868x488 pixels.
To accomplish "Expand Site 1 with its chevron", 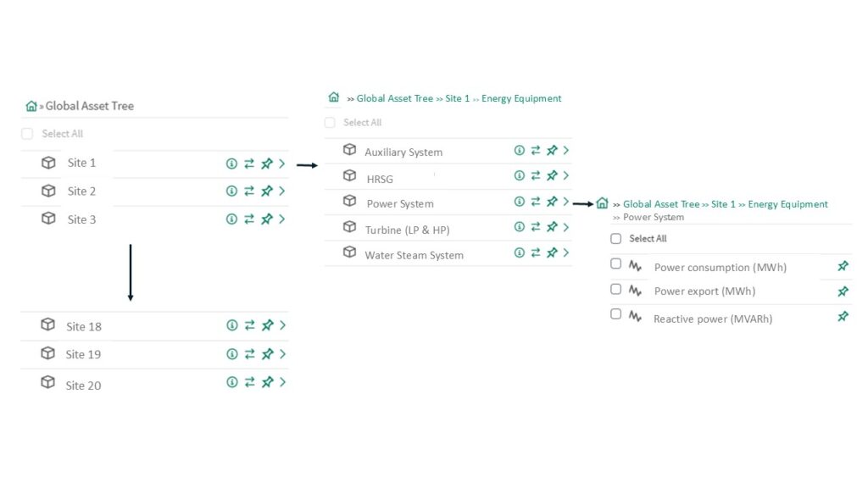I will [281, 164].
